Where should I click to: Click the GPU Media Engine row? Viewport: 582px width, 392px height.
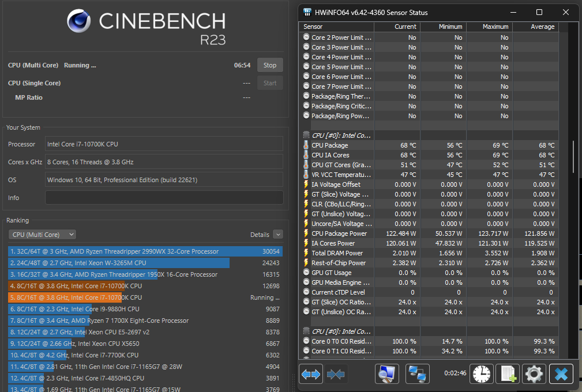click(x=429, y=282)
